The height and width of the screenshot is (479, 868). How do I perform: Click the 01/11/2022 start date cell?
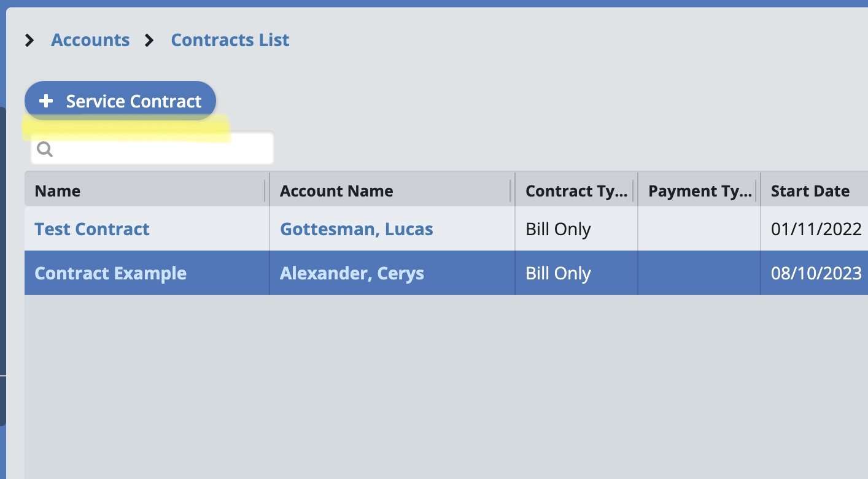coord(816,229)
